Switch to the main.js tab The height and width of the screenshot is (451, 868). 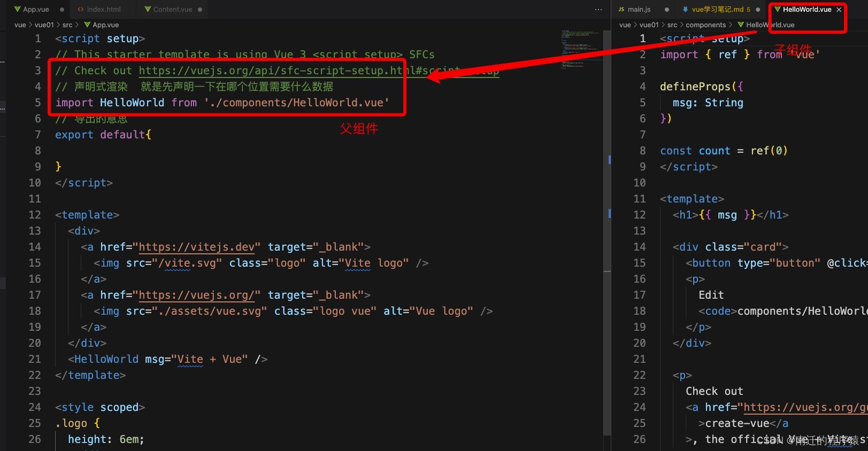tap(639, 10)
